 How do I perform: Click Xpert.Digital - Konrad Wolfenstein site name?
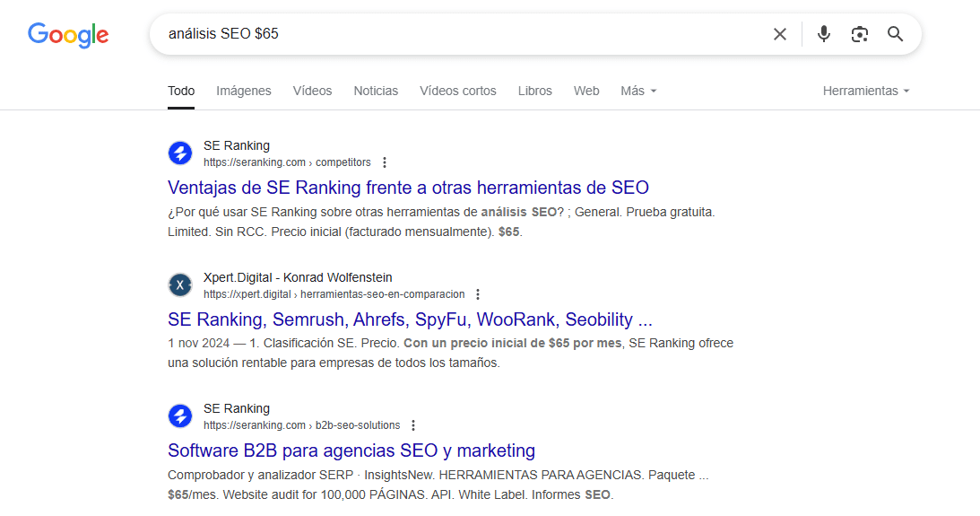(298, 277)
